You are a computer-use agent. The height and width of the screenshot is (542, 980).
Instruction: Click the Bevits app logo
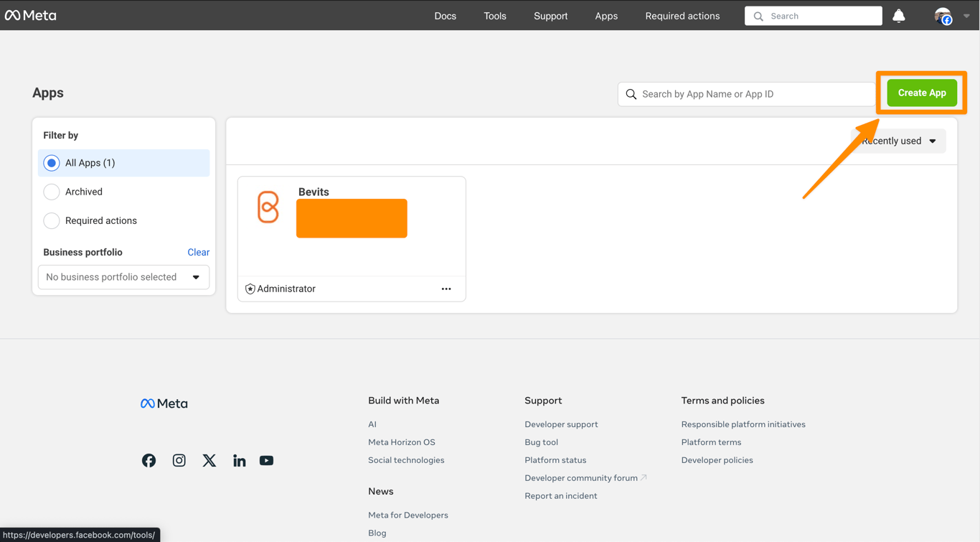(268, 207)
